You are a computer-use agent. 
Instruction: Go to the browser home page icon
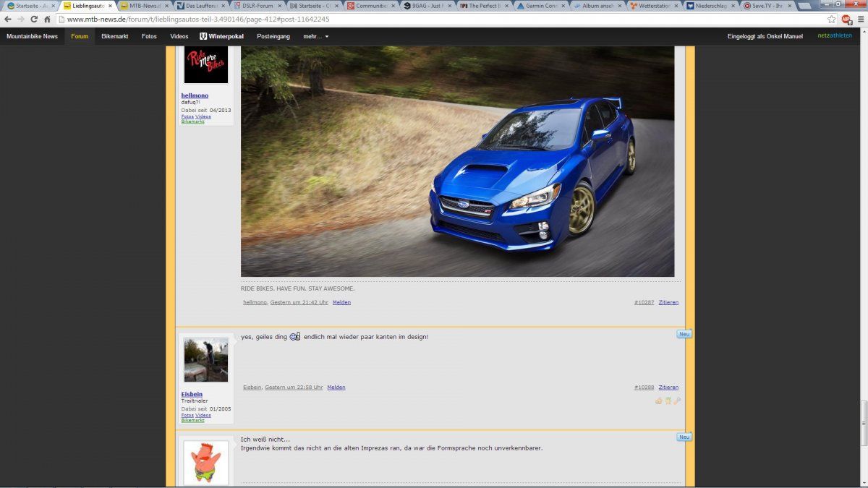pyautogui.click(x=47, y=20)
